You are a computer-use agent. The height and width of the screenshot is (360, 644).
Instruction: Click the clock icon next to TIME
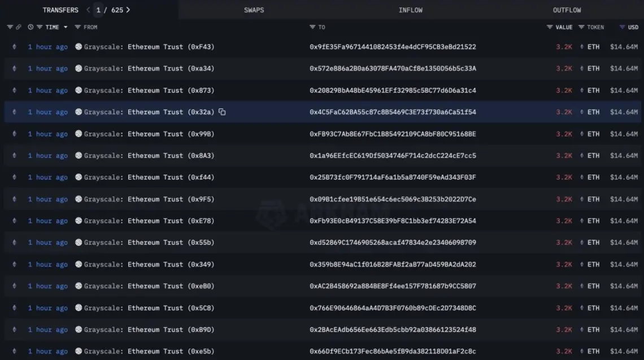click(x=31, y=27)
